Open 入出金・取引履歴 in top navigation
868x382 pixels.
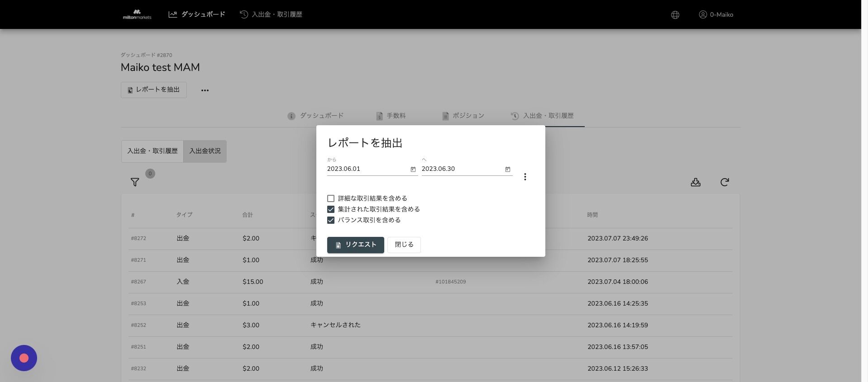(x=271, y=14)
